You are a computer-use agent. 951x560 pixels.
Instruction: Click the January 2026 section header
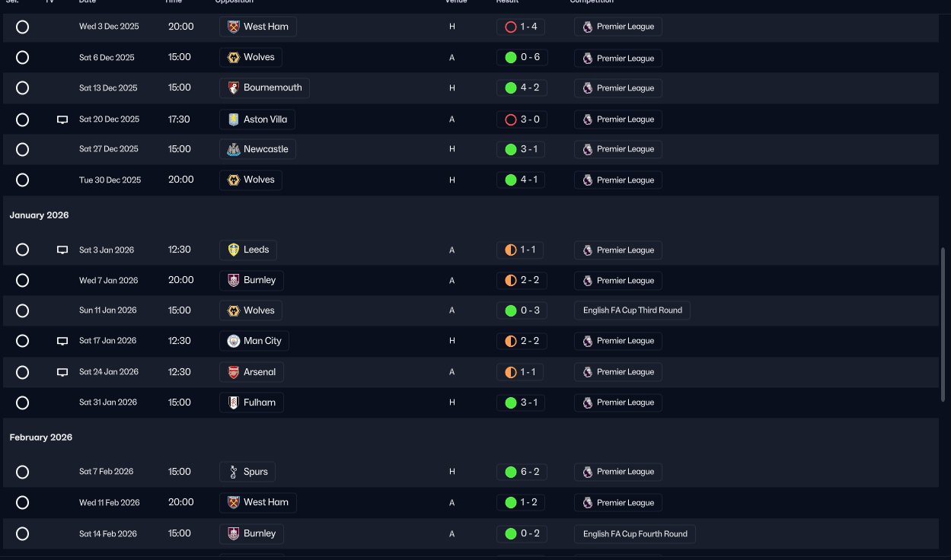40,215
